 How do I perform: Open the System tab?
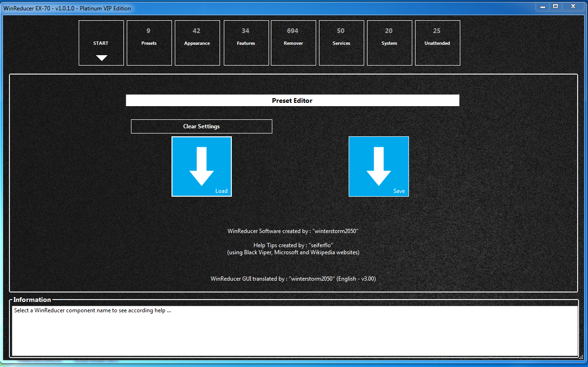point(389,43)
